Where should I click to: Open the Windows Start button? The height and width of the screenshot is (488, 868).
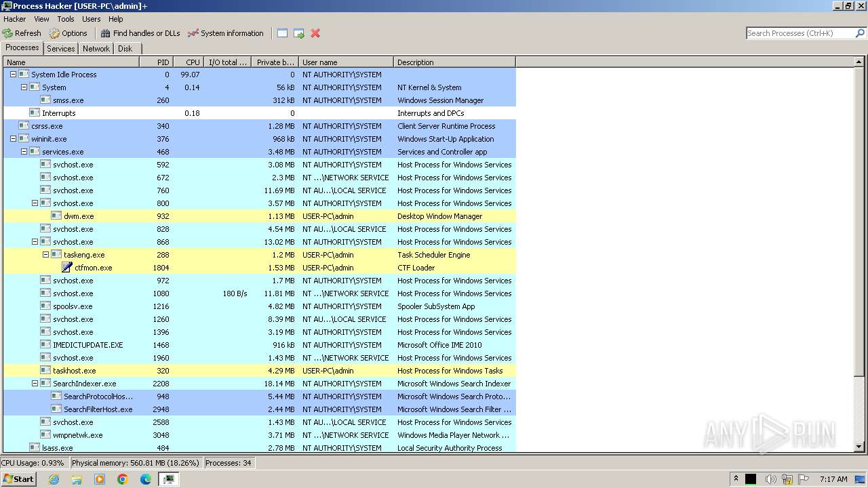pos(18,479)
